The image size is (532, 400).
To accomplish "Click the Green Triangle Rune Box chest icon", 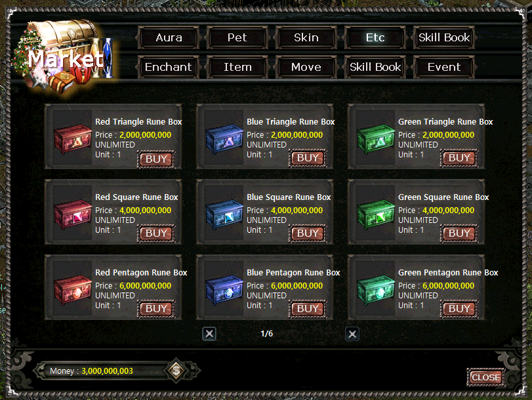I will [x=376, y=139].
